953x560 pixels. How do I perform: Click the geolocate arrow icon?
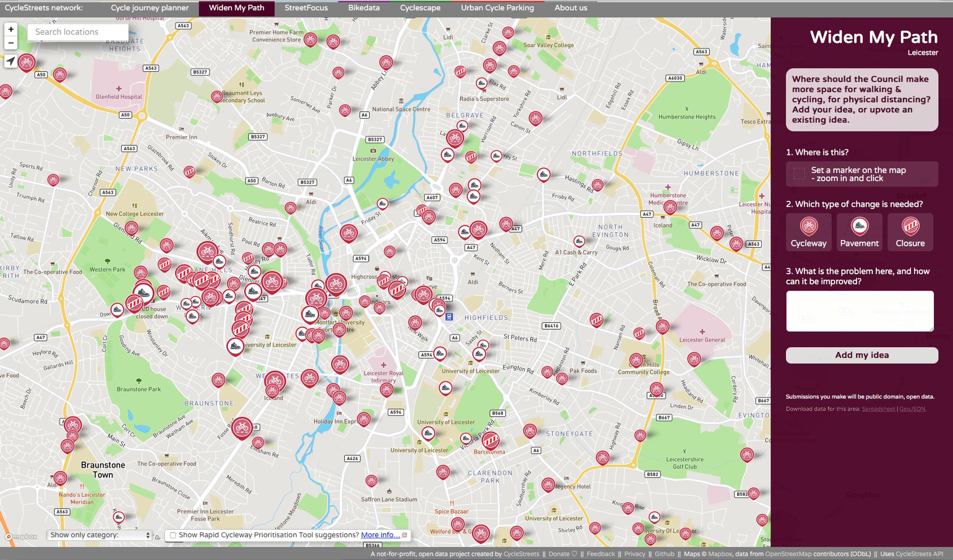point(11,61)
